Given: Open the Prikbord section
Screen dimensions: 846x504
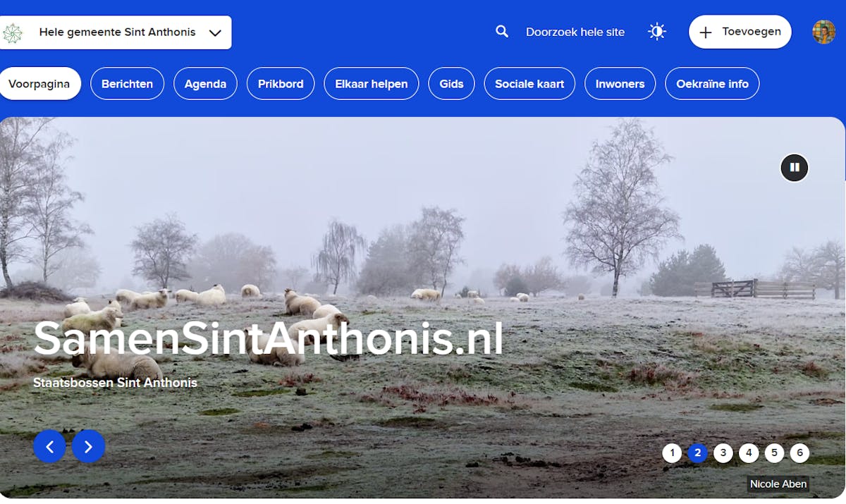Looking at the screenshot, I should (x=281, y=84).
